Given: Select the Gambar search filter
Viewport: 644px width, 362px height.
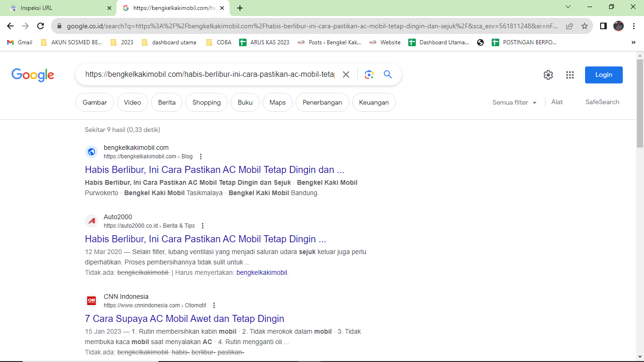Looking at the screenshot, I should [95, 102].
